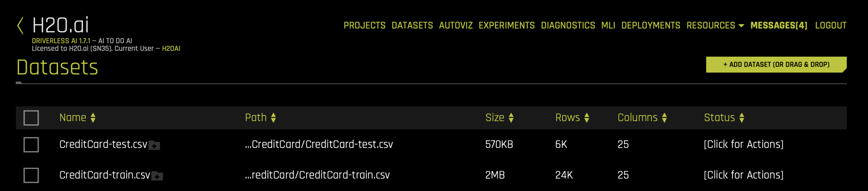Screen dimensions: 868x191
Task: Toggle the select-all checkbox in table header
Action: point(31,117)
